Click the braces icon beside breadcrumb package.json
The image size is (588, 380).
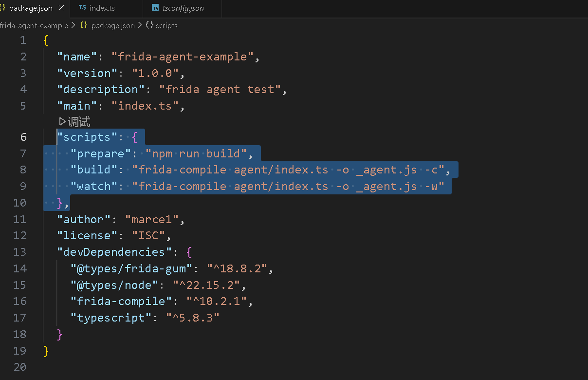84,25
